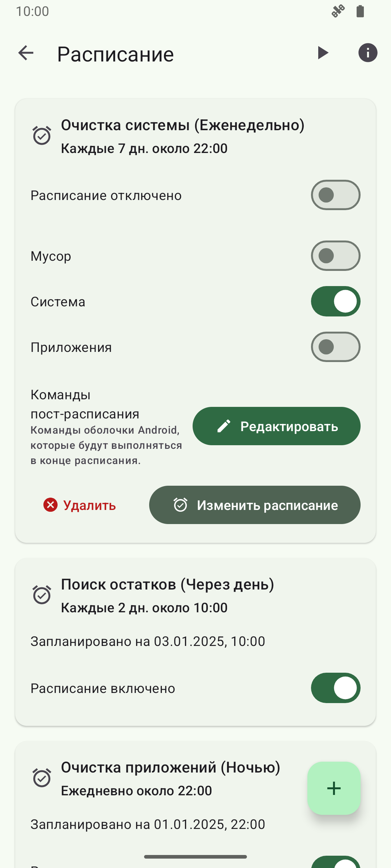
Task: Enable the Приложения switch
Action: point(336,347)
